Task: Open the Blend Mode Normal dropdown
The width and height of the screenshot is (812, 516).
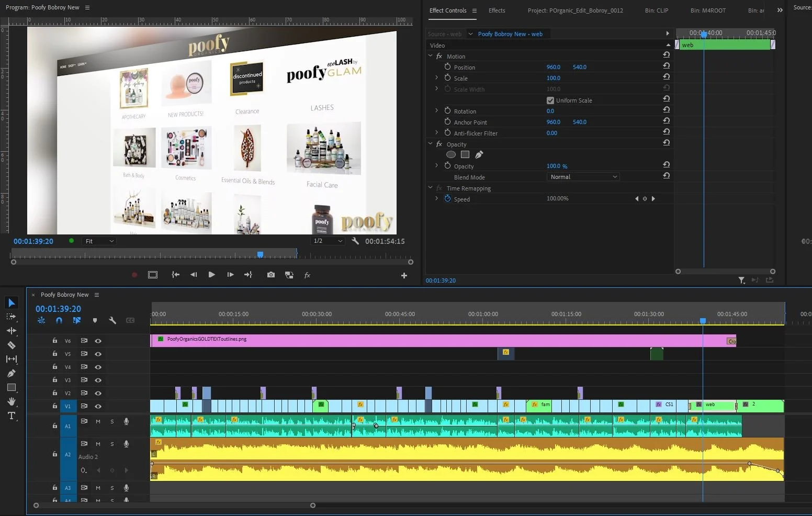Action: 583,177
